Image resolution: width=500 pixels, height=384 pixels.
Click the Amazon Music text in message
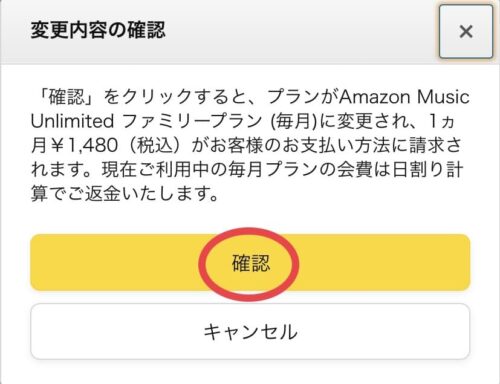click(404, 97)
